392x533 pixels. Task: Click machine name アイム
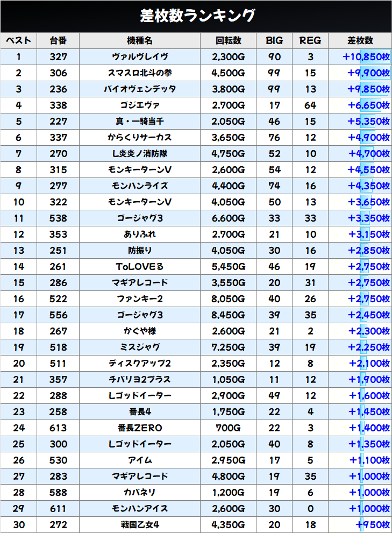140,460
